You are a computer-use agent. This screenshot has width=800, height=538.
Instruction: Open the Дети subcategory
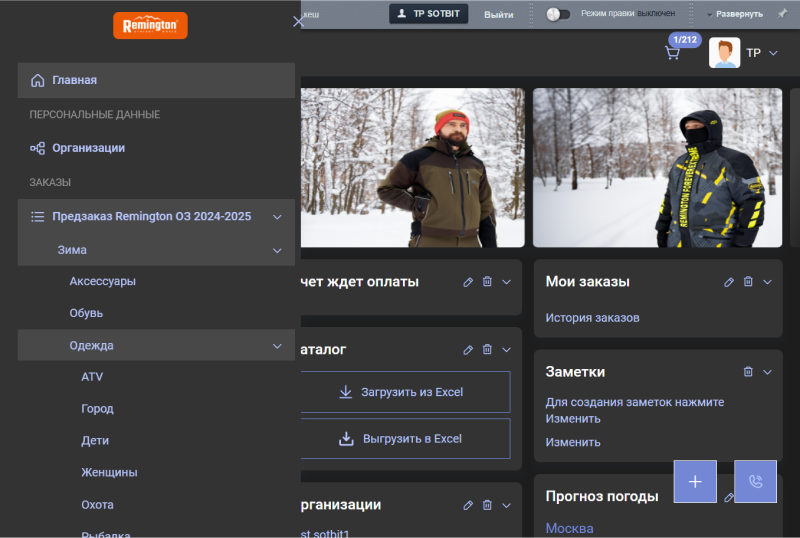click(x=95, y=441)
